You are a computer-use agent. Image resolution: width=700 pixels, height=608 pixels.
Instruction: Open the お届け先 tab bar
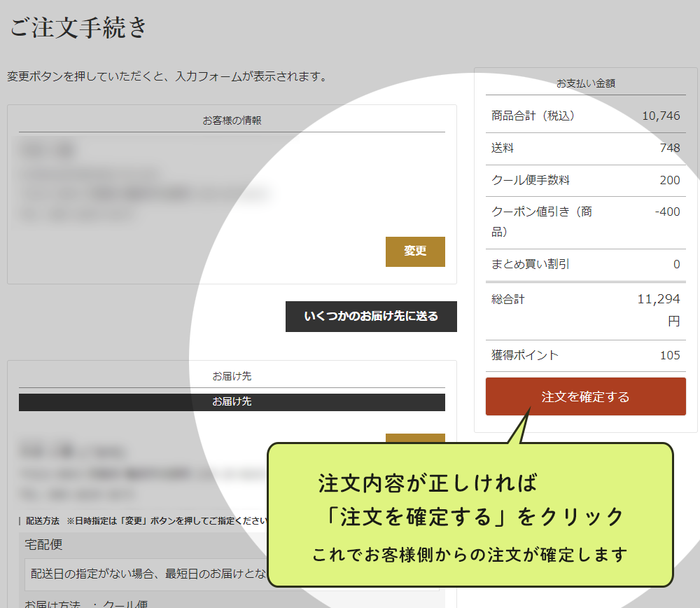[231, 402]
